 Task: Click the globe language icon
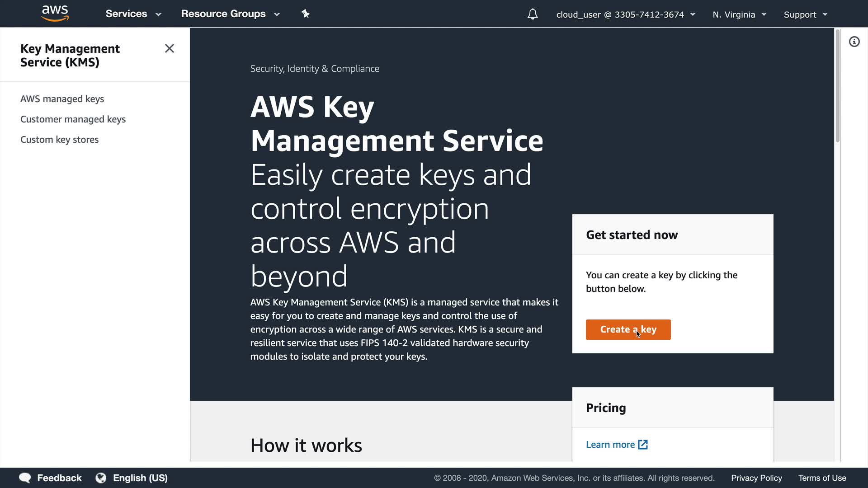click(101, 478)
